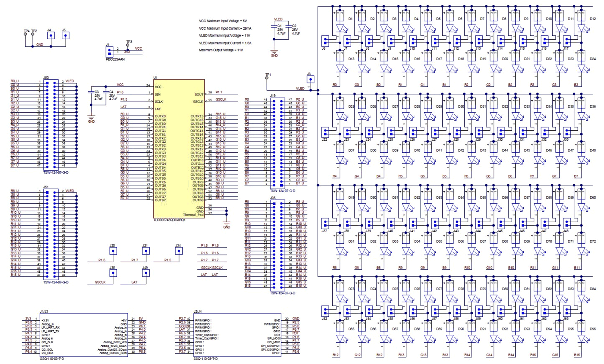Click the Thermal_Pad pin label on U1
The image size is (604, 364).
click(193, 215)
